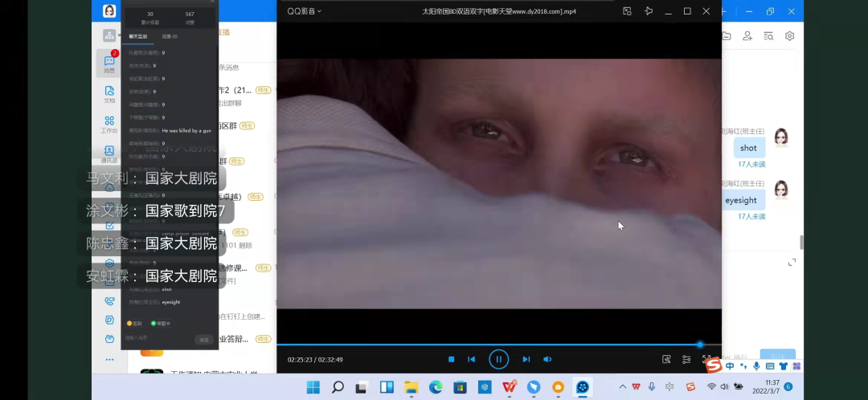Open DingTalk chat settings gear
868x400 pixels.
[x=789, y=36]
